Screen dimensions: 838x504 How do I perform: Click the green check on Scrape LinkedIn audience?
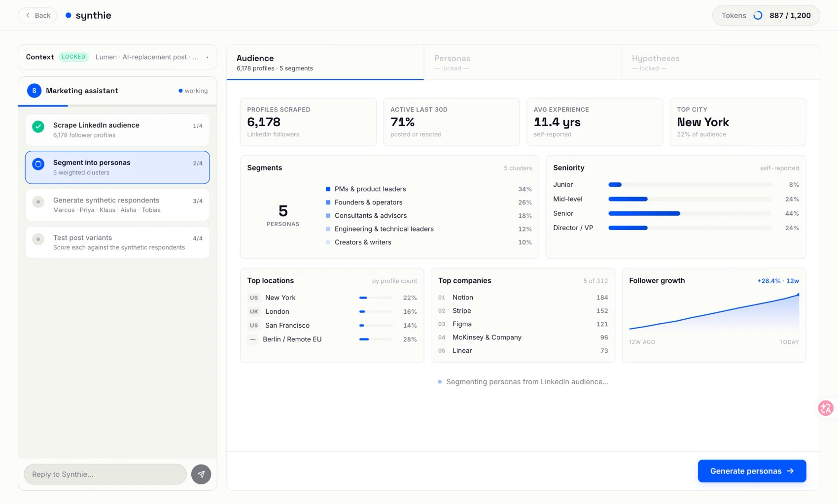(38, 127)
